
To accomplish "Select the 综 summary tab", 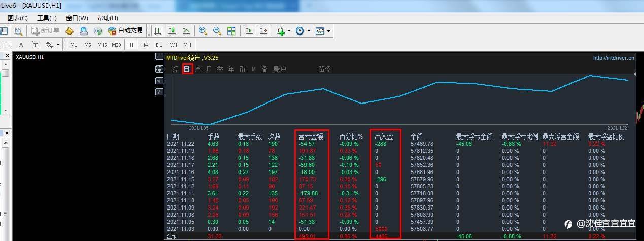I will click(176, 69).
